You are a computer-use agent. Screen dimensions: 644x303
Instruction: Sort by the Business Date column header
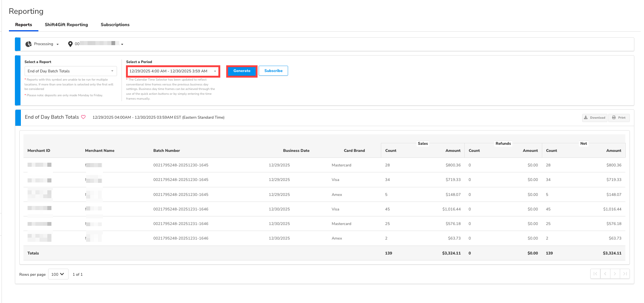[296, 151]
